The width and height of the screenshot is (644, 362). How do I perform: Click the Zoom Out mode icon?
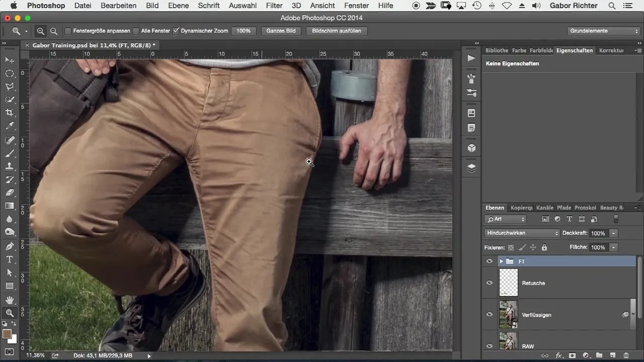53,31
